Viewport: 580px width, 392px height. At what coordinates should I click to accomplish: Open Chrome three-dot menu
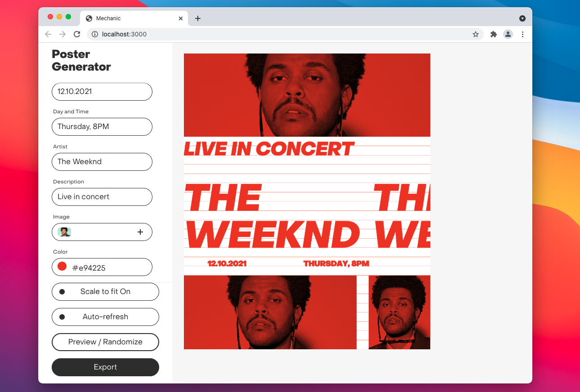[x=522, y=34]
